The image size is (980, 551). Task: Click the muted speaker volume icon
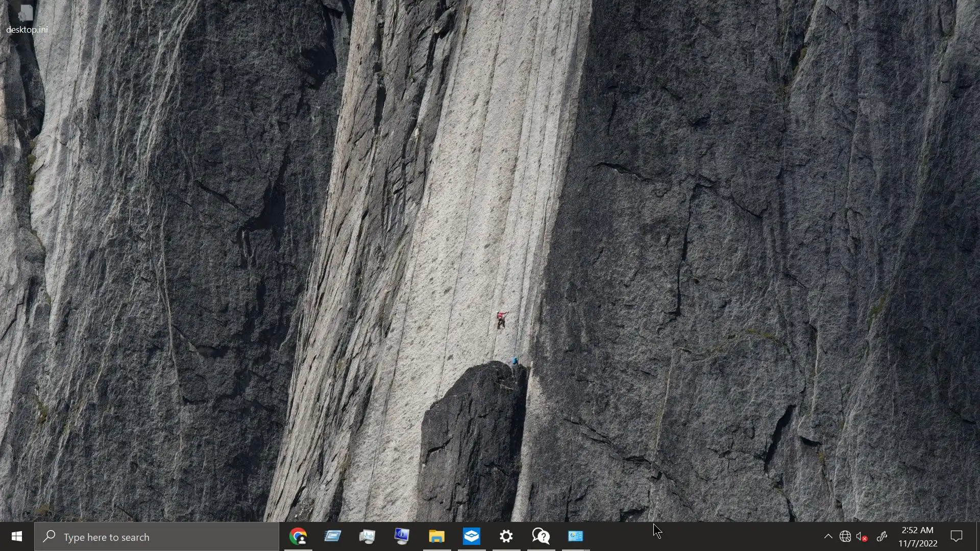tap(862, 536)
